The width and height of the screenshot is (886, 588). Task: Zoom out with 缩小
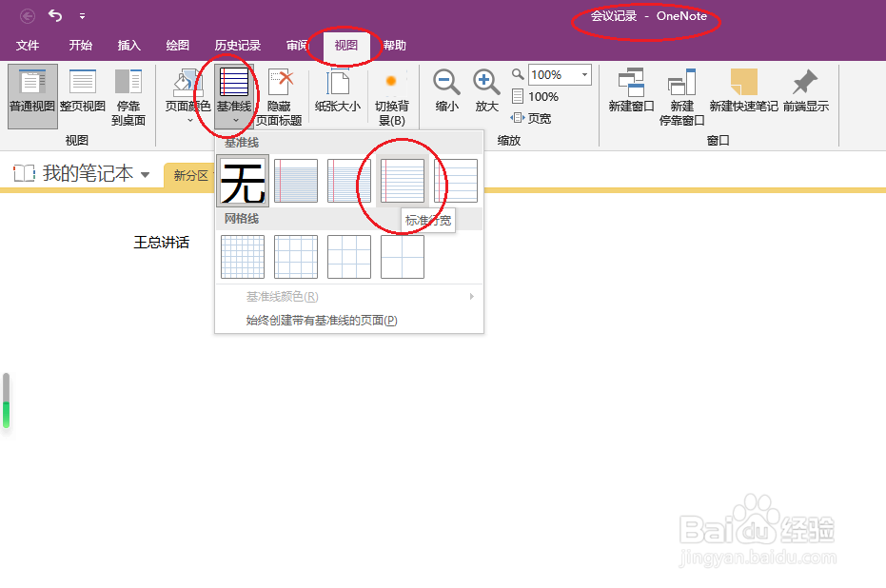[x=447, y=91]
